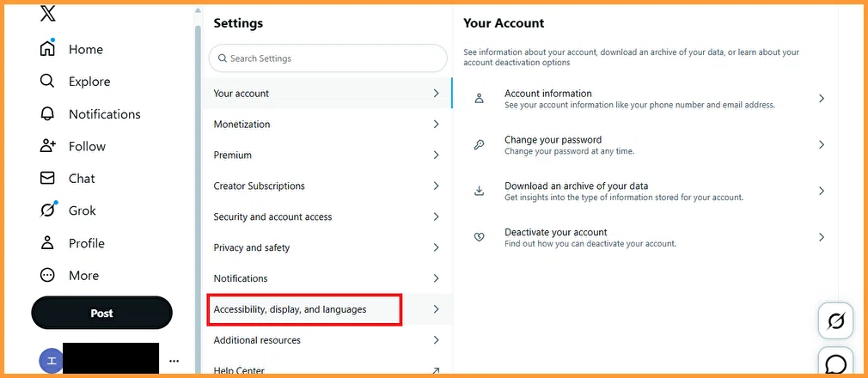This screenshot has width=868, height=378.
Task: Click the Post button
Action: [102, 313]
